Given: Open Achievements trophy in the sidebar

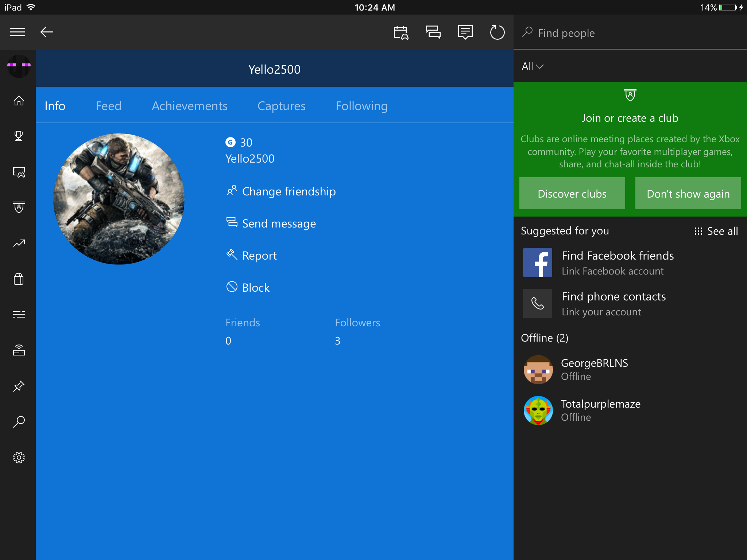Looking at the screenshot, I should (19, 136).
